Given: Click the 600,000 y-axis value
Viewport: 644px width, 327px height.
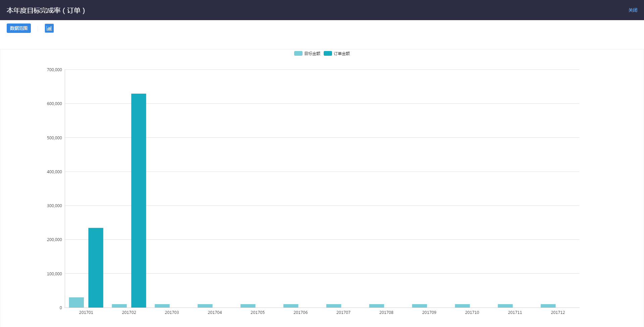Looking at the screenshot, I should point(54,104).
